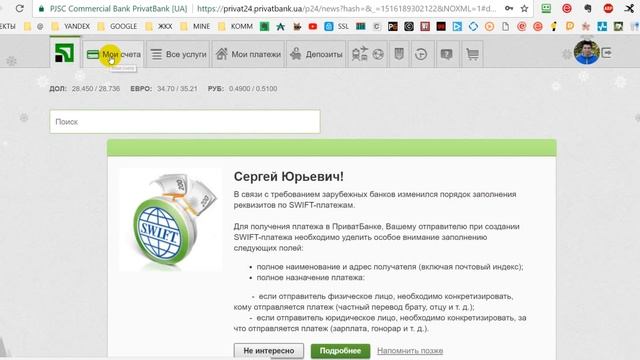
Task: Click the user profile avatar photo
Action: pyautogui.click(x=587, y=52)
